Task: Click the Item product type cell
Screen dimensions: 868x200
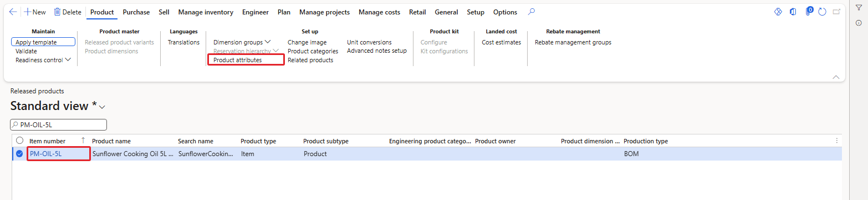Action: (x=247, y=154)
